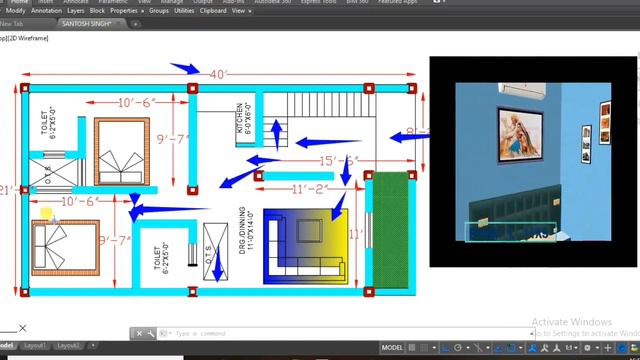Open the Groups ribbon panel

tap(159, 11)
